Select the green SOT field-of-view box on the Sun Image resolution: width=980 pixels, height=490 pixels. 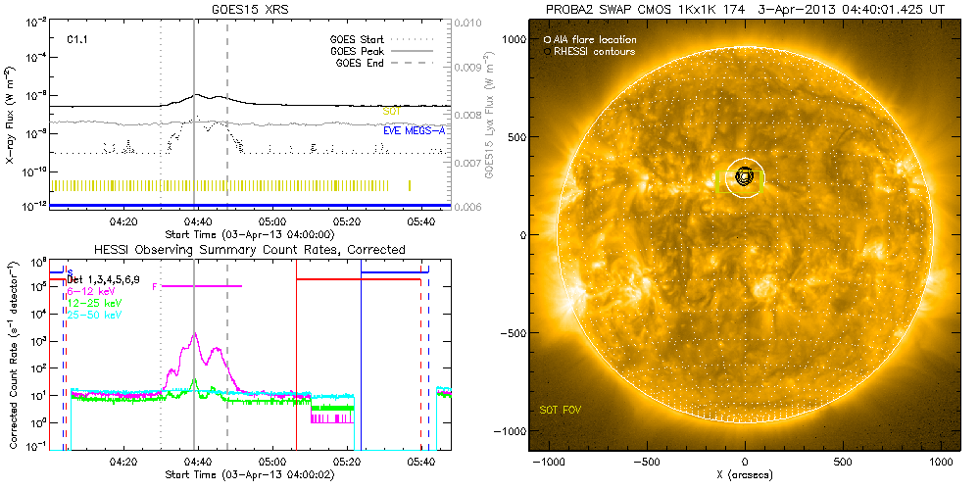point(741,181)
